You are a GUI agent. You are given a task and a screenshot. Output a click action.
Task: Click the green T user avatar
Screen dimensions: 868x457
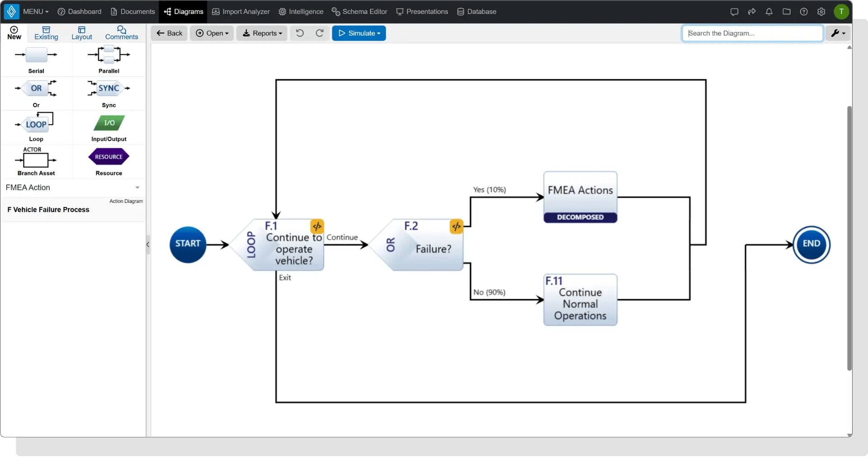pos(841,12)
